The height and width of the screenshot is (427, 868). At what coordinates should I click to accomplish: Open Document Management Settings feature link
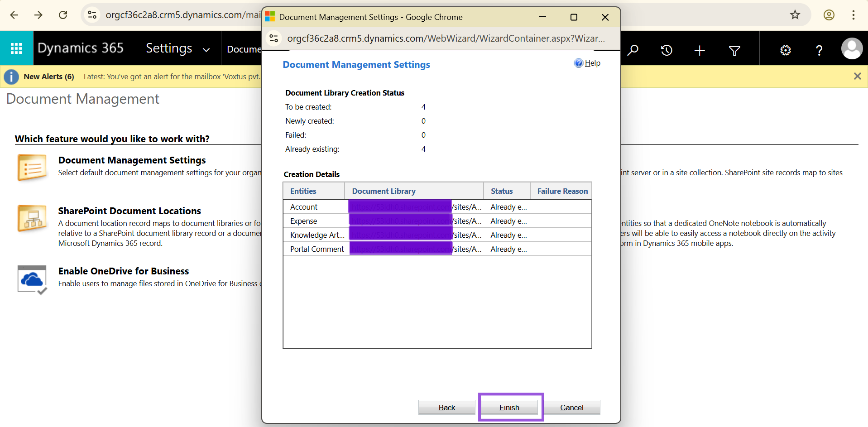click(x=132, y=160)
